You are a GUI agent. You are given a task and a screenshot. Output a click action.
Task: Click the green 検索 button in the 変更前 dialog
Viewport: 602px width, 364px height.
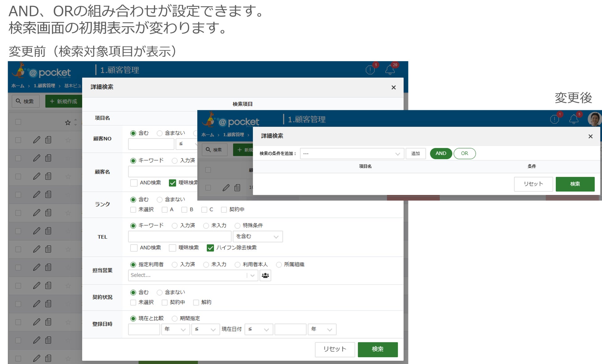pyautogui.click(x=378, y=349)
